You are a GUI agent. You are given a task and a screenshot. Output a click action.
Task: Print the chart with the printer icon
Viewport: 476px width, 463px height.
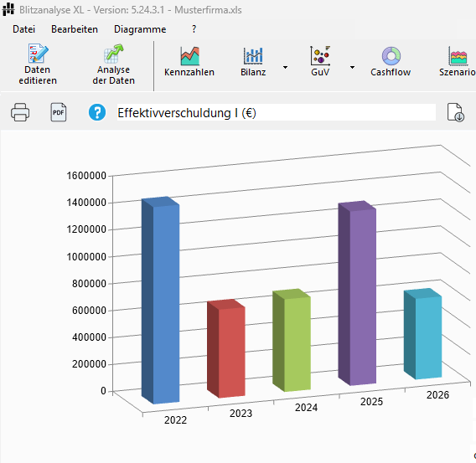click(x=20, y=112)
